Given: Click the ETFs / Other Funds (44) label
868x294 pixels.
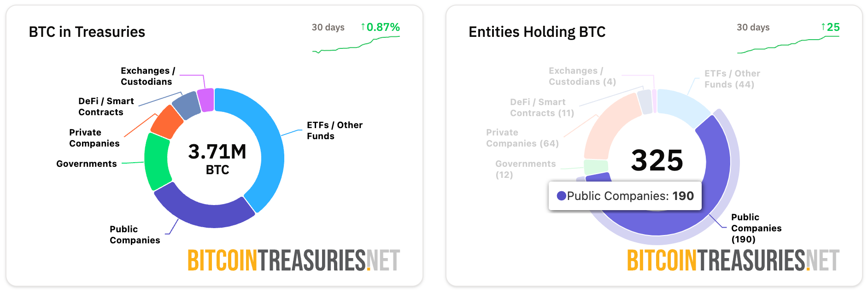Looking at the screenshot, I should 732,79.
